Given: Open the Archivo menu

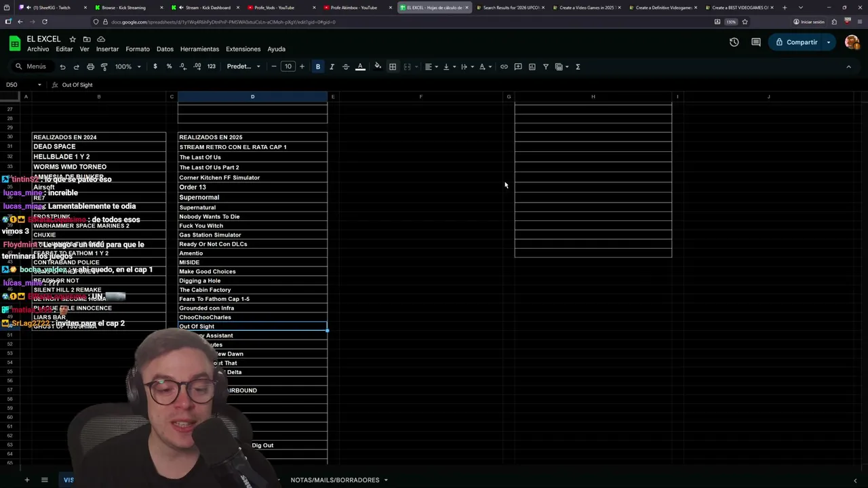Looking at the screenshot, I should [38, 49].
